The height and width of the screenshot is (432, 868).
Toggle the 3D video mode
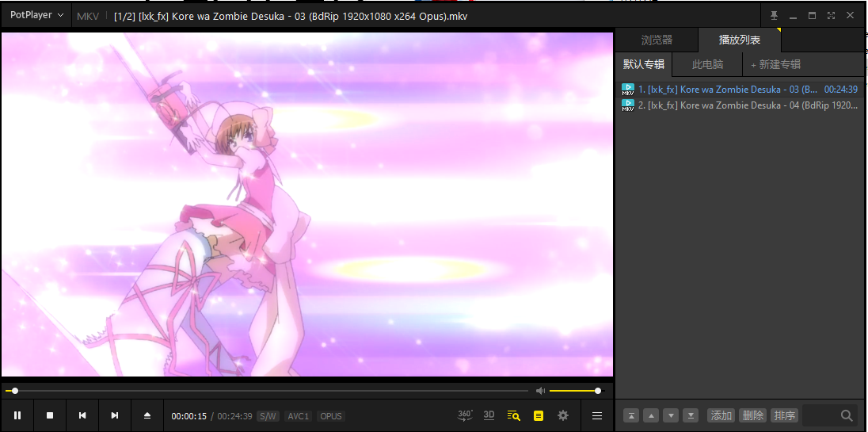click(489, 415)
